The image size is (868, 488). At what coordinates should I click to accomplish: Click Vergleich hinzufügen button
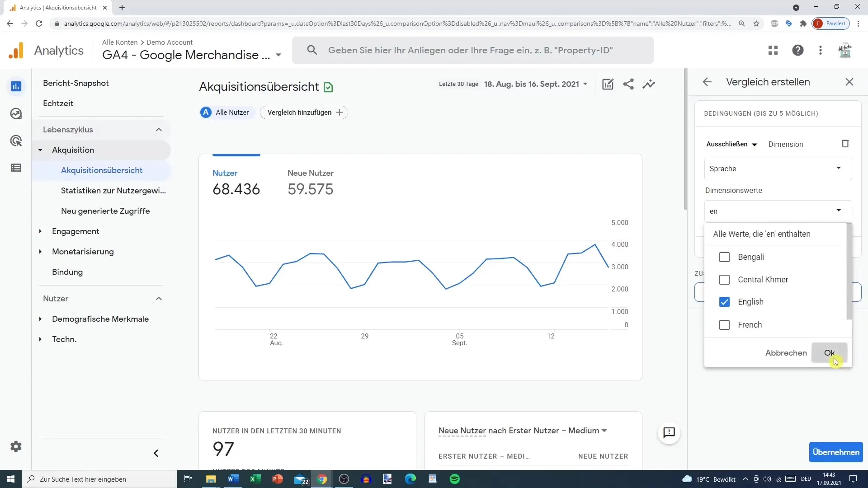click(304, 113)
